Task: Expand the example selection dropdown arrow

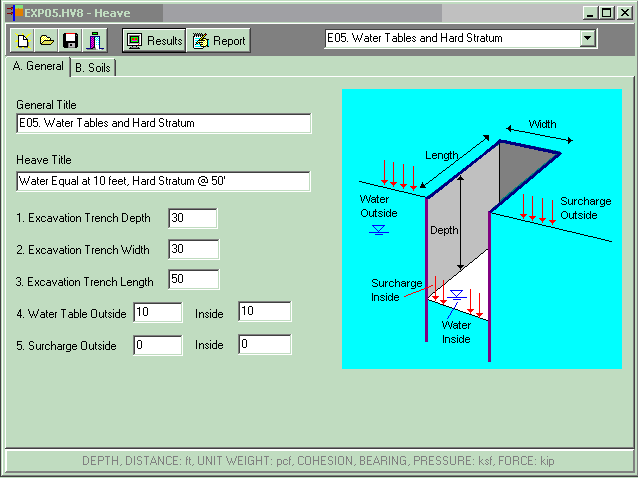Action: 587,38
